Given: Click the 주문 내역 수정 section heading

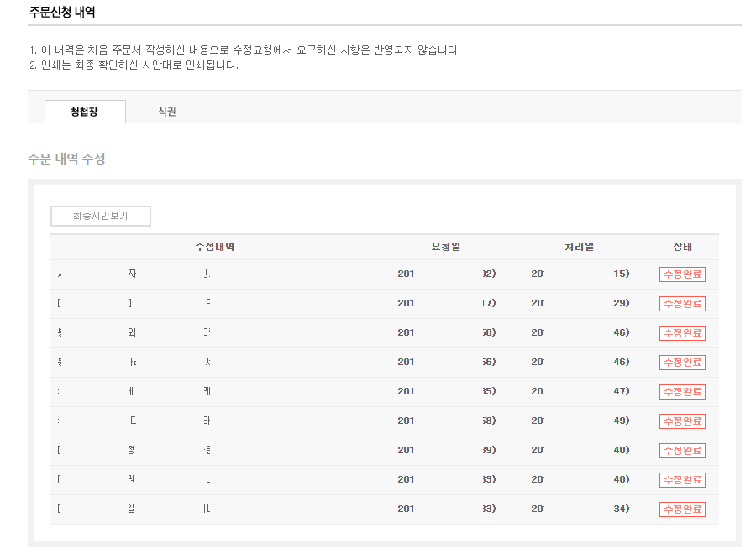Looking at the screenshot, I should click(66, 159).
